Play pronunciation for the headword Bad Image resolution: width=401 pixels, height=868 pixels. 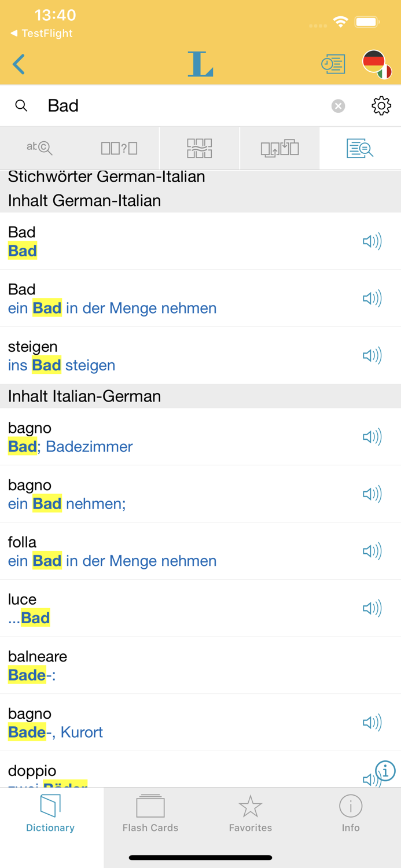point(372,241)
